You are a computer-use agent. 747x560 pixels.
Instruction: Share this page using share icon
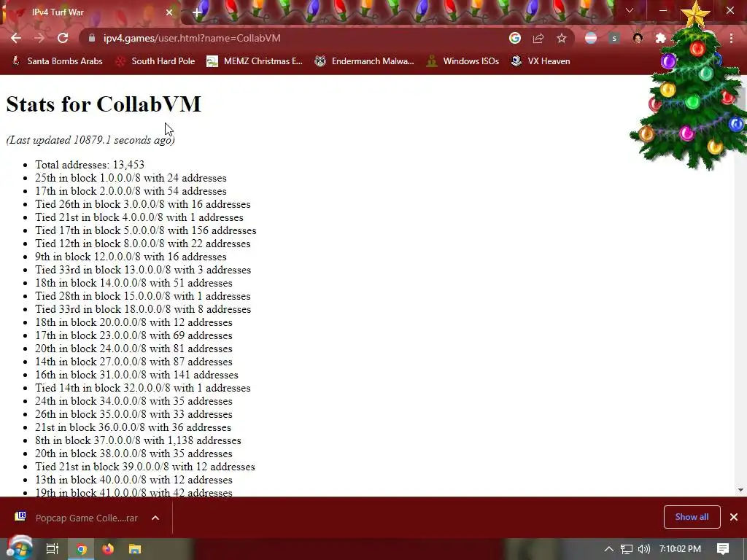(538, 38)
